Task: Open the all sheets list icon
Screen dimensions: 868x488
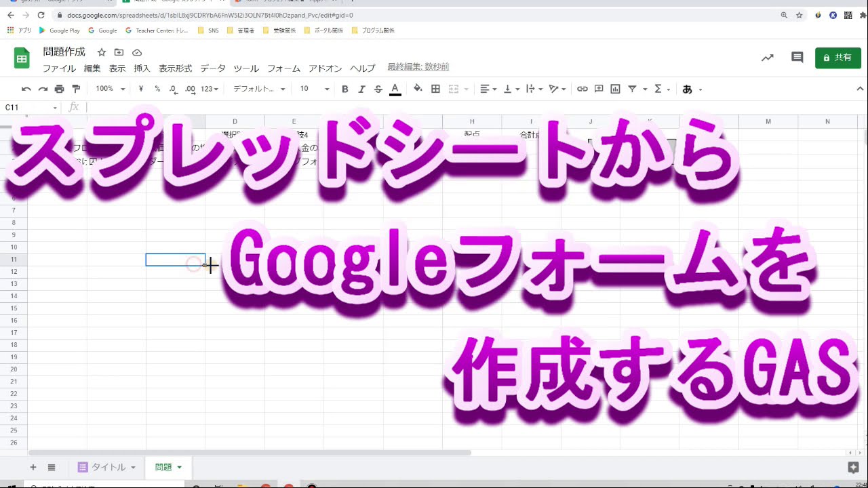Action: tap(52, 467)
